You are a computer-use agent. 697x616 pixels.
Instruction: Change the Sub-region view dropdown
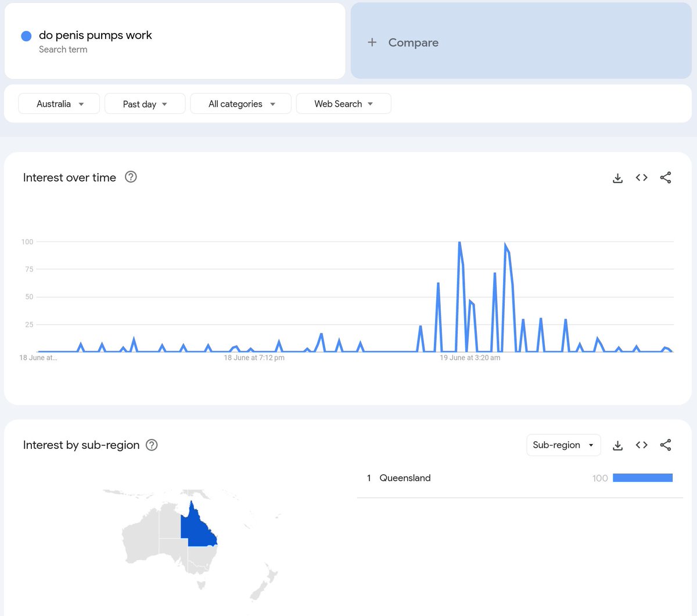pos(563,445)
